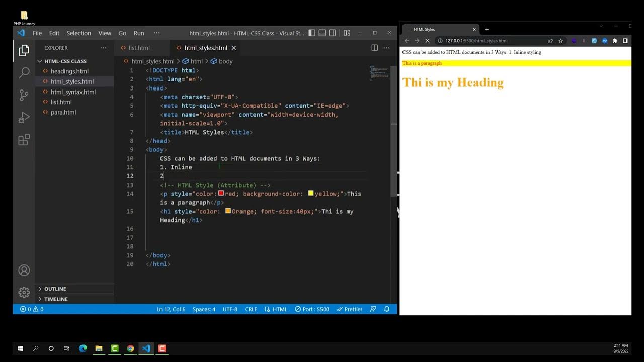Image resolution: width=644 pixels, height=362 pixels.
Task: Open Source Control view
Action: [x=24, y=96]
